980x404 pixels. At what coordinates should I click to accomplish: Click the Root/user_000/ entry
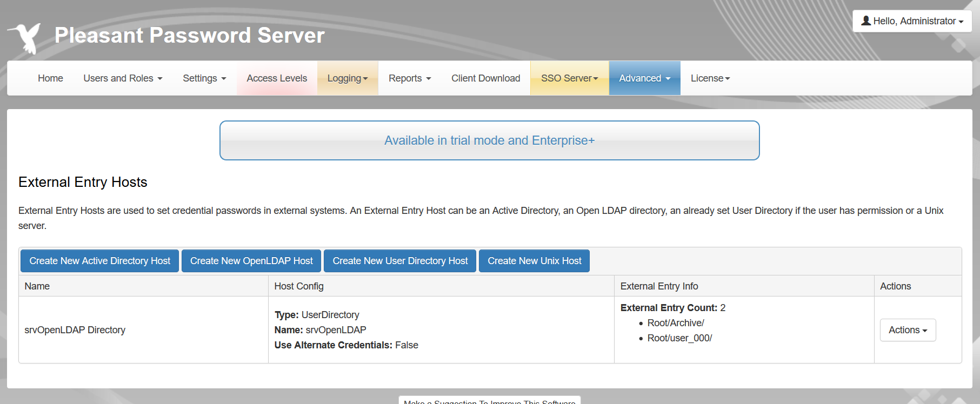point(679,338)
